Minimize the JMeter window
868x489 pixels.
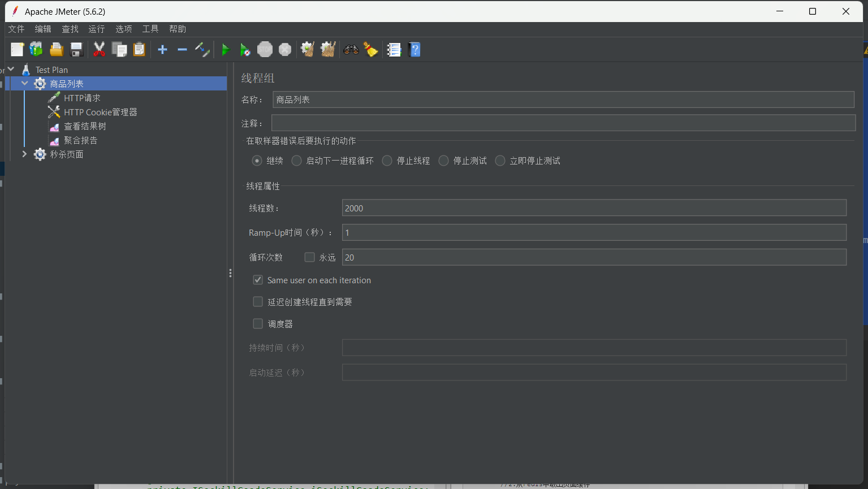tap(780, 11)
